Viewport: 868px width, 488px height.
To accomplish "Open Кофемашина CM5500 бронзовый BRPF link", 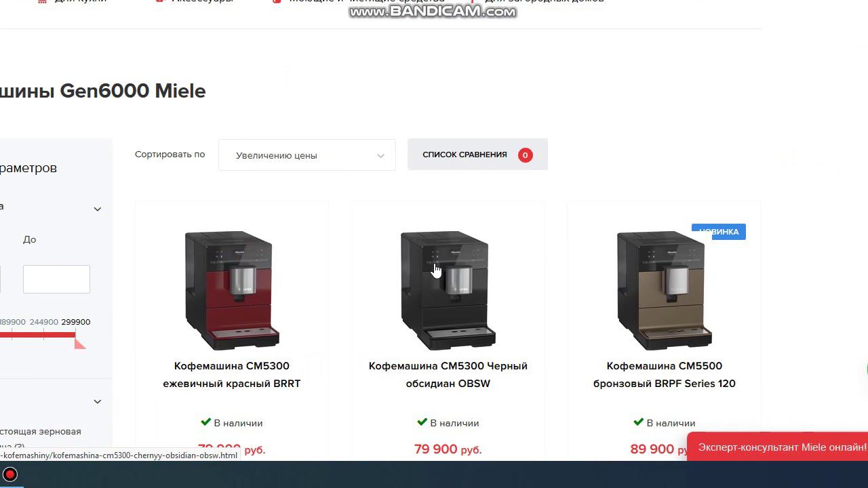I will point(665,375).
